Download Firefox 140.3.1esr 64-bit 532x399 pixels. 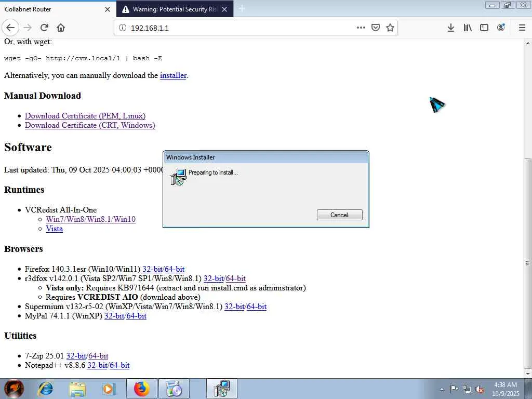[175, 269]
